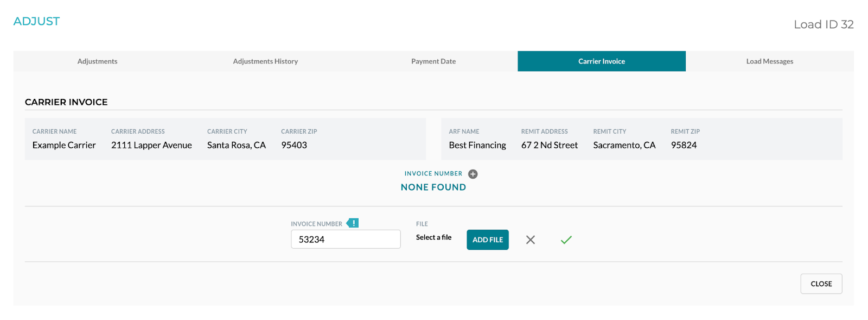The width and height of the screenshot is (868, 320).
Task: Select the Carrier Invoice tab
Action: (602, 61)
